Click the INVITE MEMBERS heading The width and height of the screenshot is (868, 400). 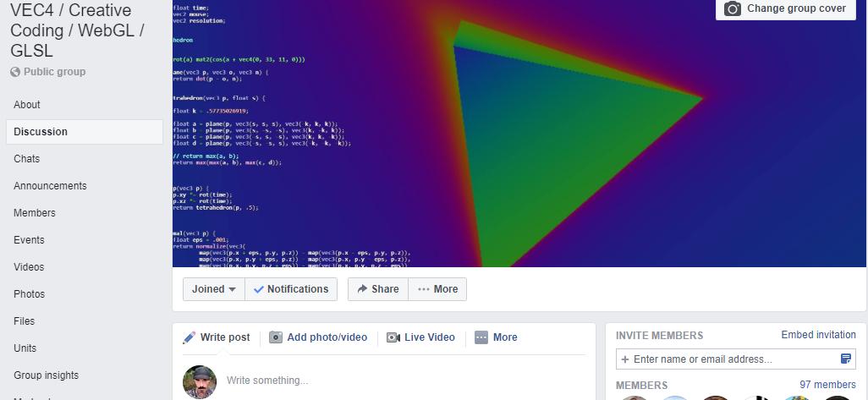(x=659, y=335)
